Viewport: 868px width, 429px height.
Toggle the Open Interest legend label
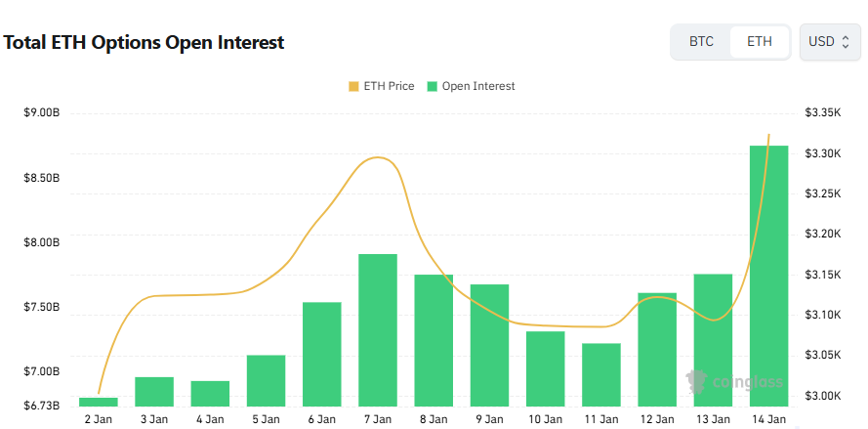[478, 86]
